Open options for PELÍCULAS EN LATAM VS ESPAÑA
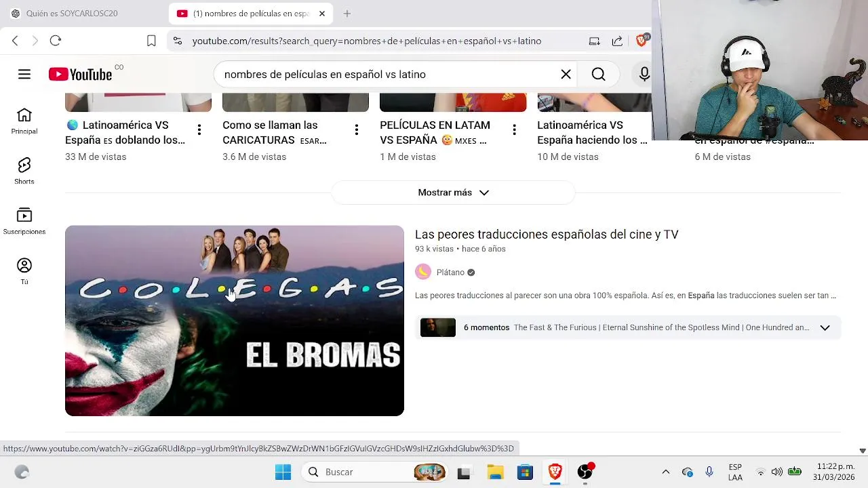This screenshot has width=868, height=488. [x=514, y=129]
